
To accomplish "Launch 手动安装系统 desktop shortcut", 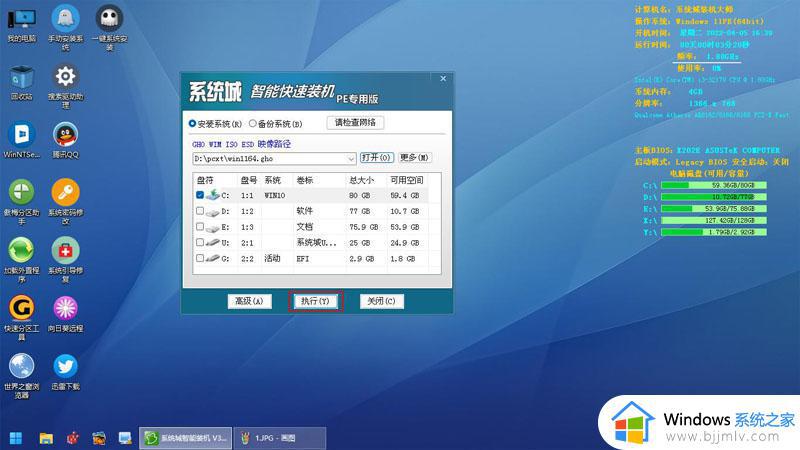I will 65,28.
